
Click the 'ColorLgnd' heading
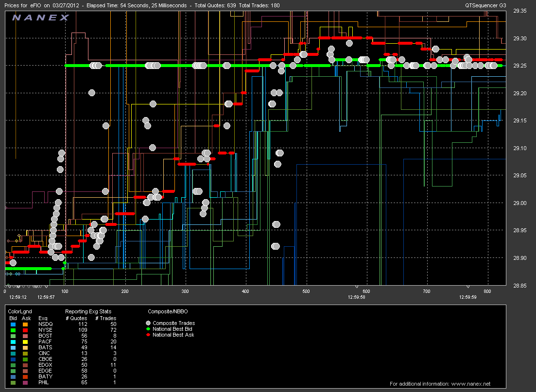click(x=20, y=311)
